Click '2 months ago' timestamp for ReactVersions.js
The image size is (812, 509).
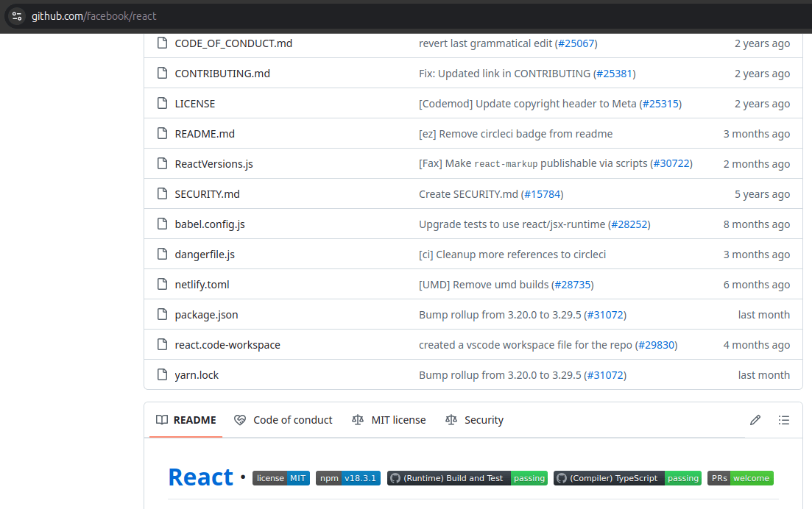tap(757, 164)
